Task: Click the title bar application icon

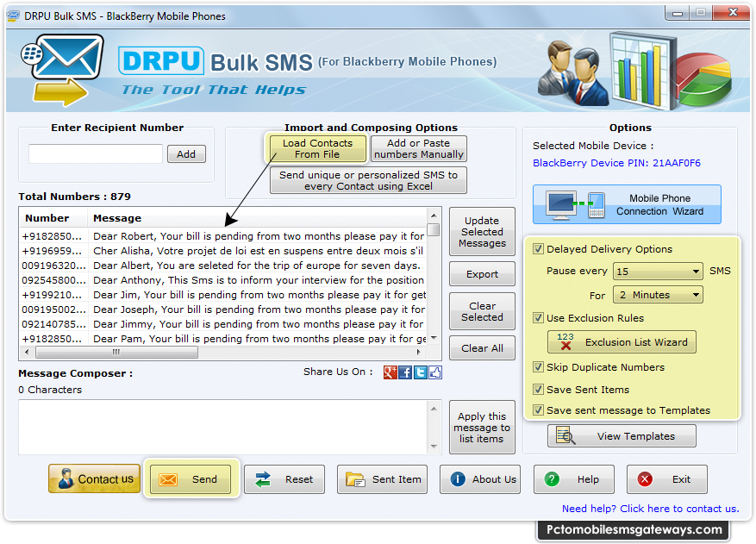Action: 14,16
